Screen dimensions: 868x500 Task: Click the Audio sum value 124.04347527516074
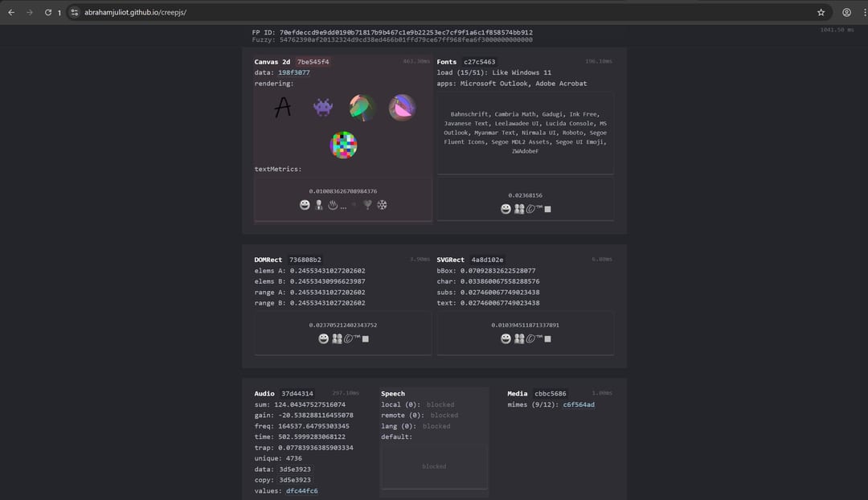(x=309, y=405)
